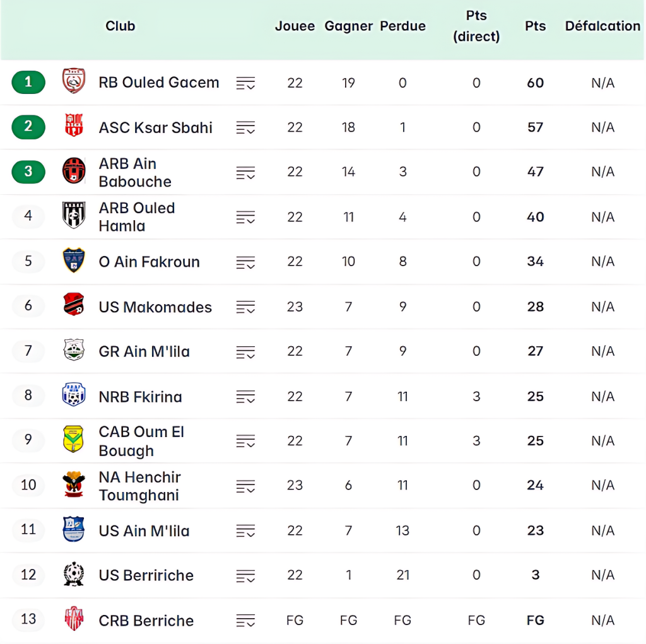
Task: Expand details for NA Henchir Toumghani
Action: coord(245,486)
